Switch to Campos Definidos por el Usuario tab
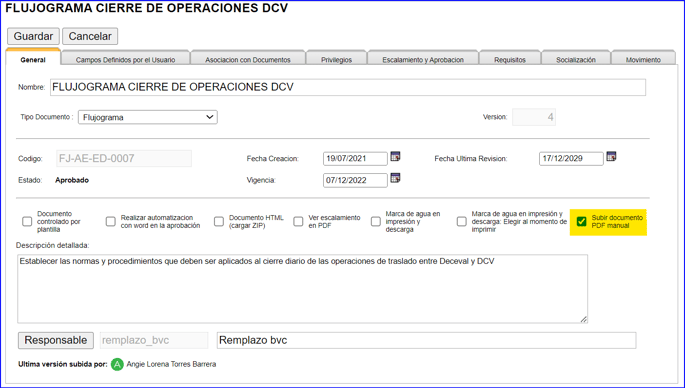Screen dimensions: 685x388 [x=125, y=59]
